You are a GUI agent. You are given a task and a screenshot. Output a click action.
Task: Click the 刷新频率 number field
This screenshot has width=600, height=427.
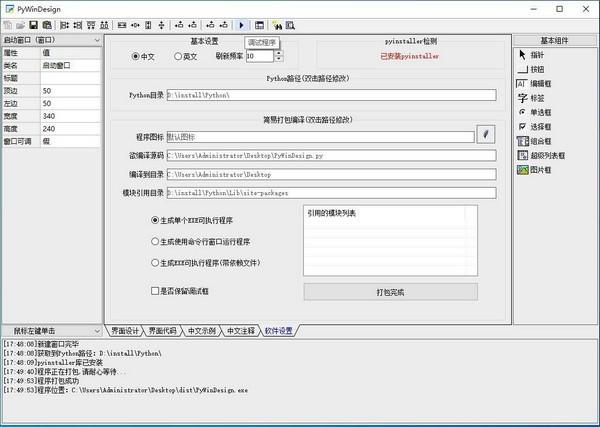[x=260, y=56]
